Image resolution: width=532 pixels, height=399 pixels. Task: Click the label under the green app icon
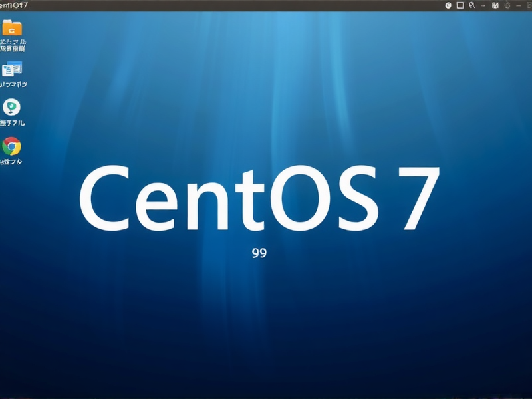[12, 121]
